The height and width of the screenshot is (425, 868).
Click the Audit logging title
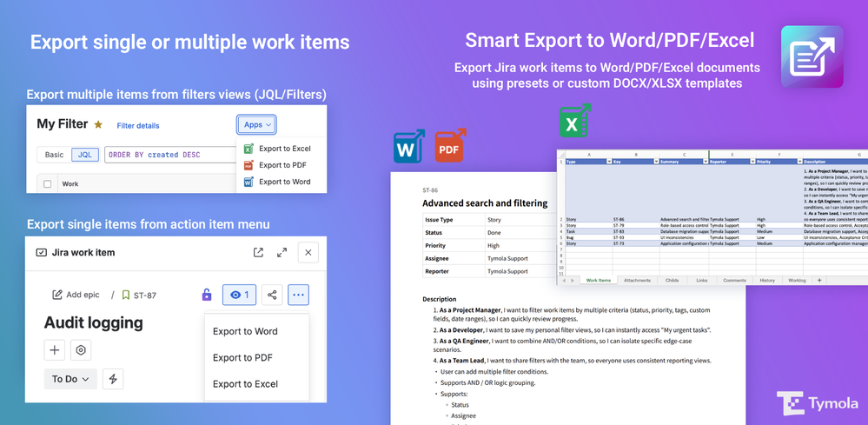coord(94,322)
